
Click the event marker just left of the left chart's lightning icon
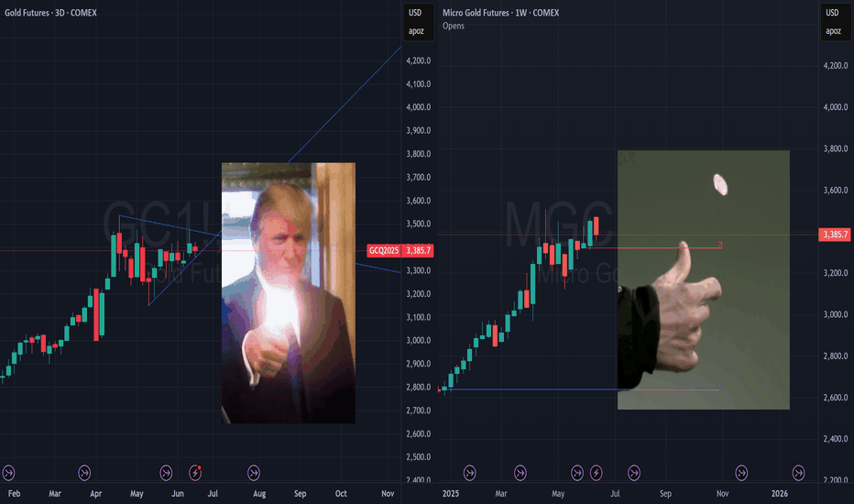(x=166, y=473)
